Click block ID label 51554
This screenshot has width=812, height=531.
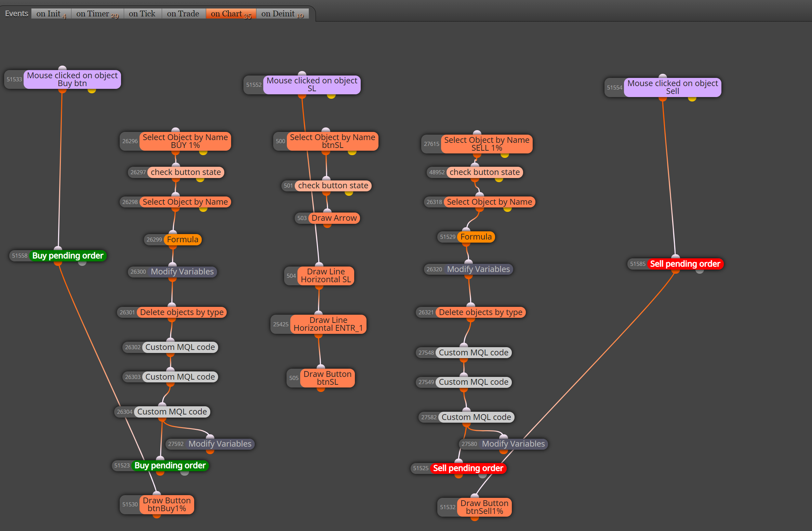click(x=615, y=87)
